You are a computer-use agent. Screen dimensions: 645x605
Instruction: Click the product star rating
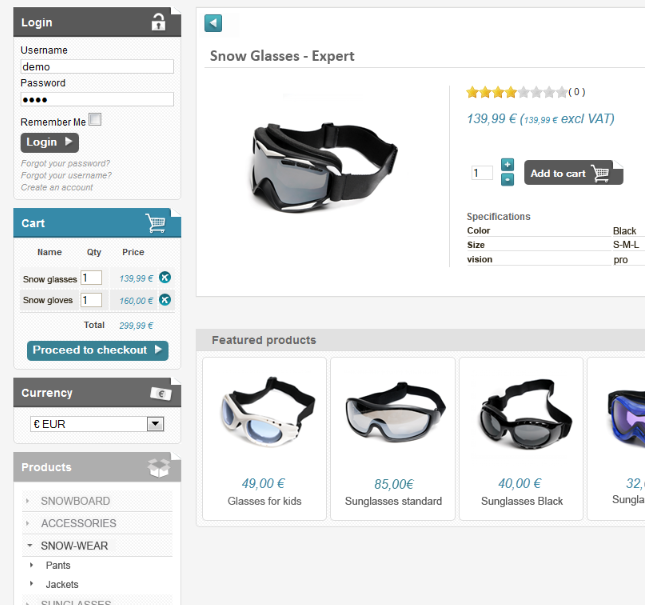coord(517,92)
